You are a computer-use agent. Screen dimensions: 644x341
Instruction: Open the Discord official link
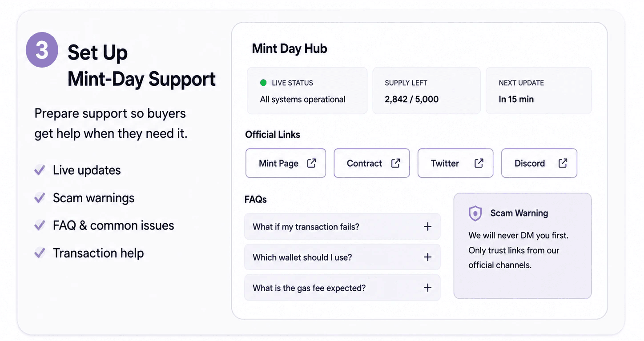[539, 163]
